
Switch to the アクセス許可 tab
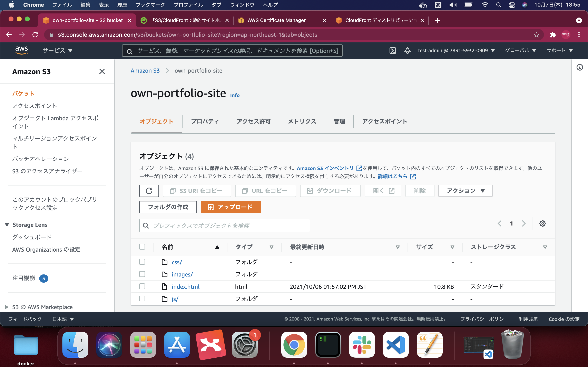pos(253,121)
